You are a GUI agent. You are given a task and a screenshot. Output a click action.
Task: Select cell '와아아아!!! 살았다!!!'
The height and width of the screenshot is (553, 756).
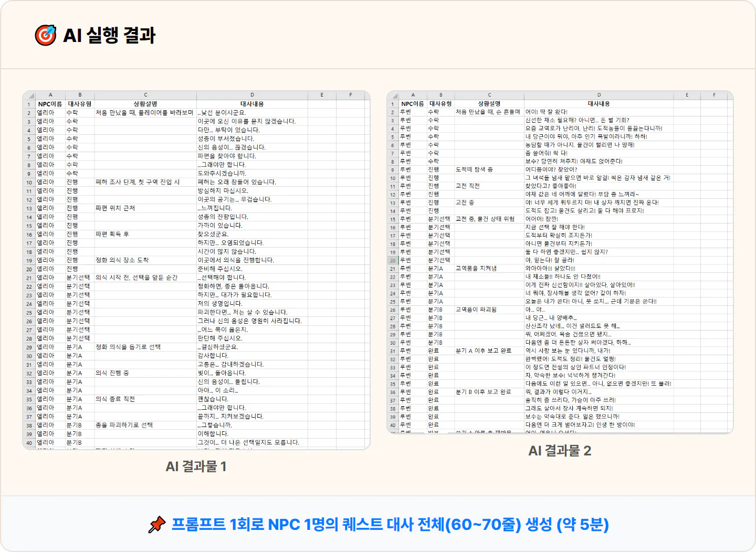pyautogui.click(x=599, y=268)
